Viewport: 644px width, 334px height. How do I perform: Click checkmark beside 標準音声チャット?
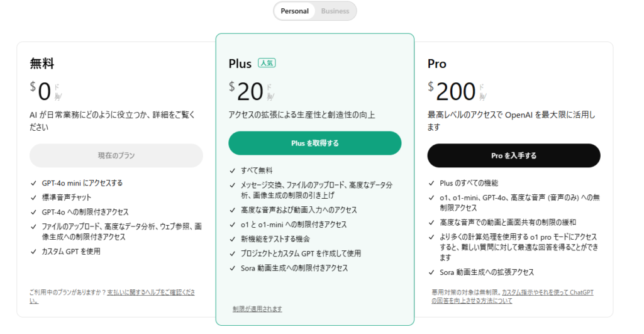click(33, 198)
